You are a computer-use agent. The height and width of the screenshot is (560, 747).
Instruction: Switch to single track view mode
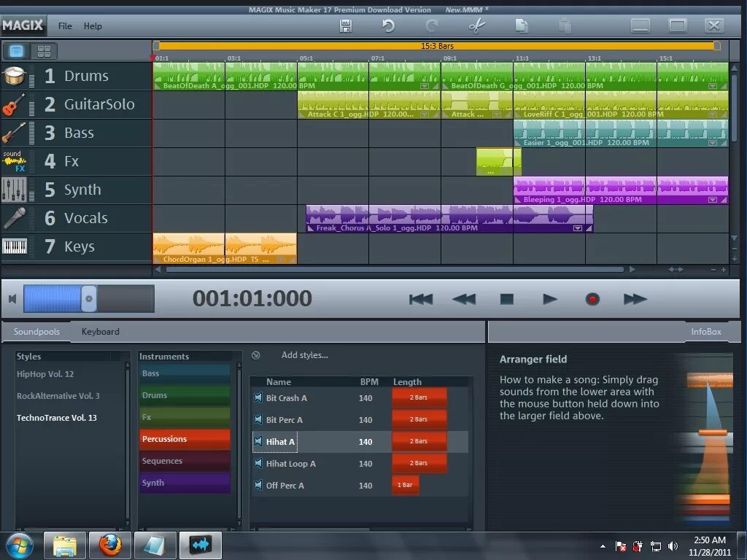pyautogui.click(x=16, y=51)
